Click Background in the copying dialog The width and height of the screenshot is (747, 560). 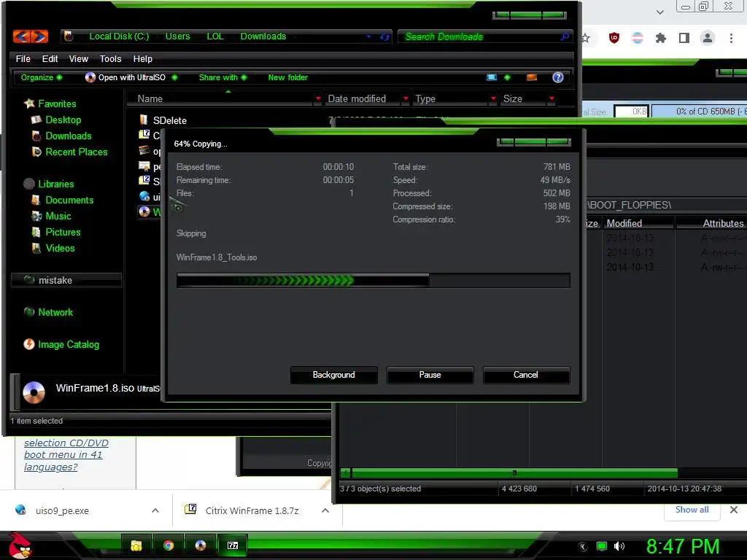[x=333, y=375]
